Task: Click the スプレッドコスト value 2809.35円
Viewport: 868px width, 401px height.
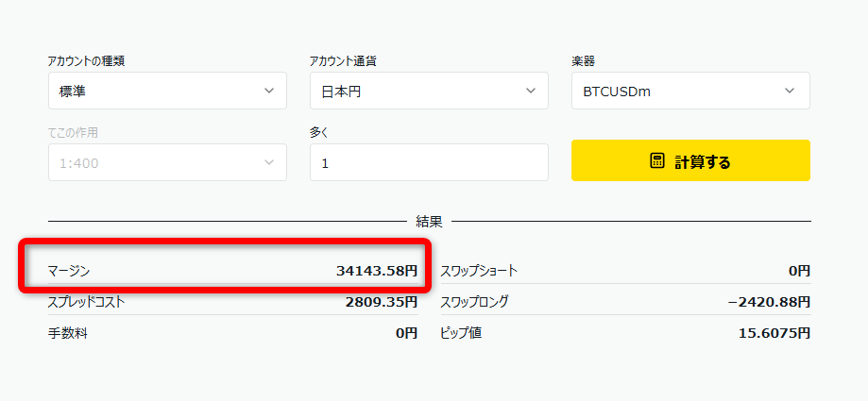Action: [381, 302]
